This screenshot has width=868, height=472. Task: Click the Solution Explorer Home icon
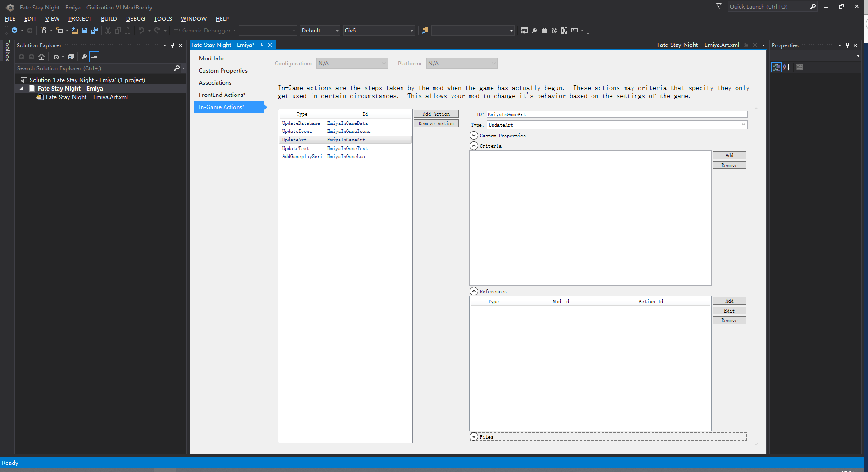[x=41, y=57]
